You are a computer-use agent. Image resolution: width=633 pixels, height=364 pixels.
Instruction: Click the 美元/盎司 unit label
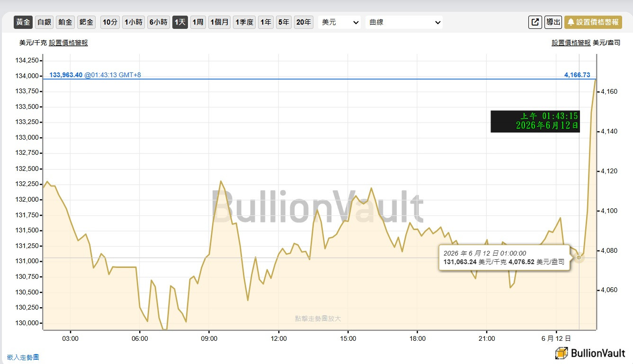point(606,43)
